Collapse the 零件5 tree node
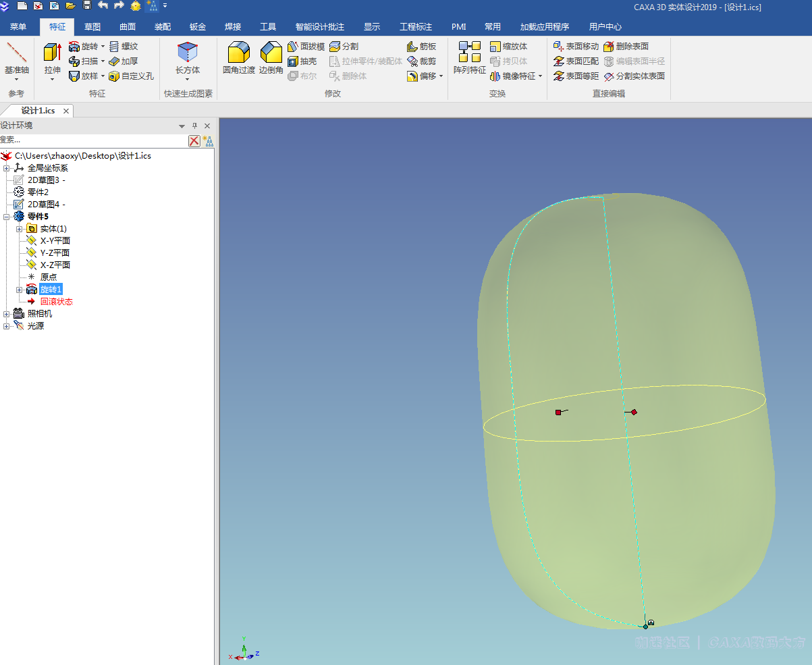The height and width of the screenshot is (665, 812). (x=7, y=217)
